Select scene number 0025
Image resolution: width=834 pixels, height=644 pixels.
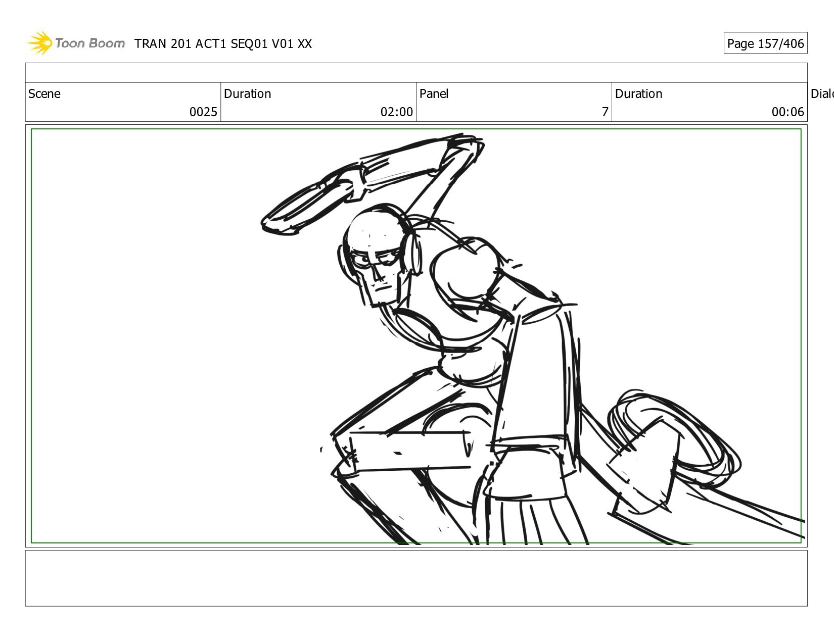coord(203,112)
